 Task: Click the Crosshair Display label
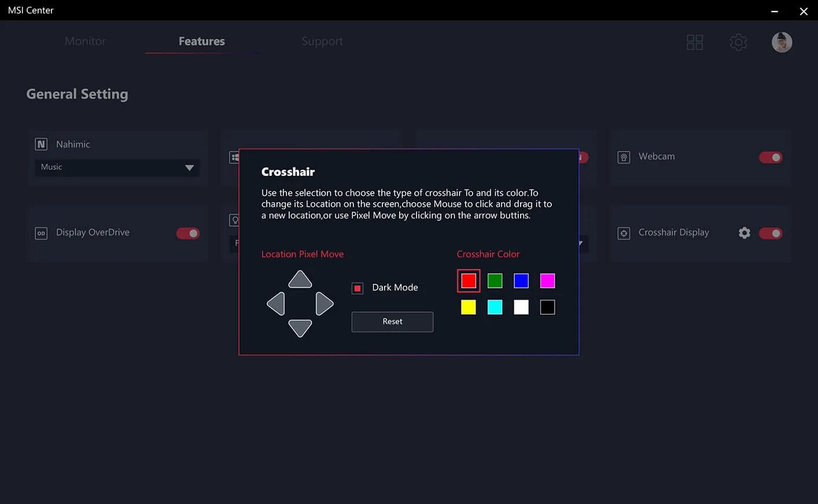[x=674, y=232]
